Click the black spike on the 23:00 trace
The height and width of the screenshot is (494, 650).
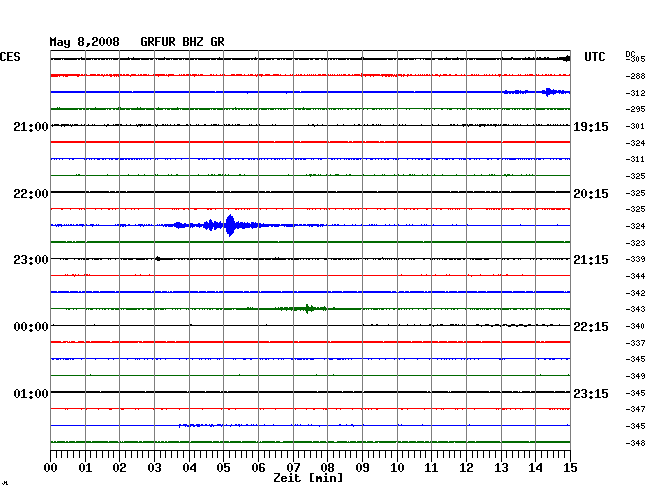[x=158, y=259]
